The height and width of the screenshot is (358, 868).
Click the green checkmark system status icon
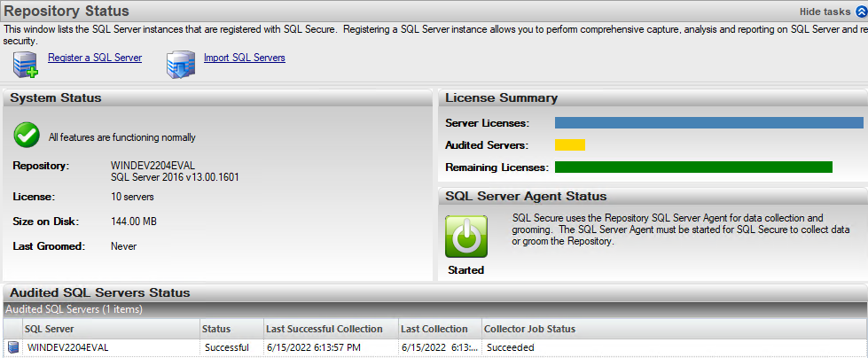tap(27, 136)
